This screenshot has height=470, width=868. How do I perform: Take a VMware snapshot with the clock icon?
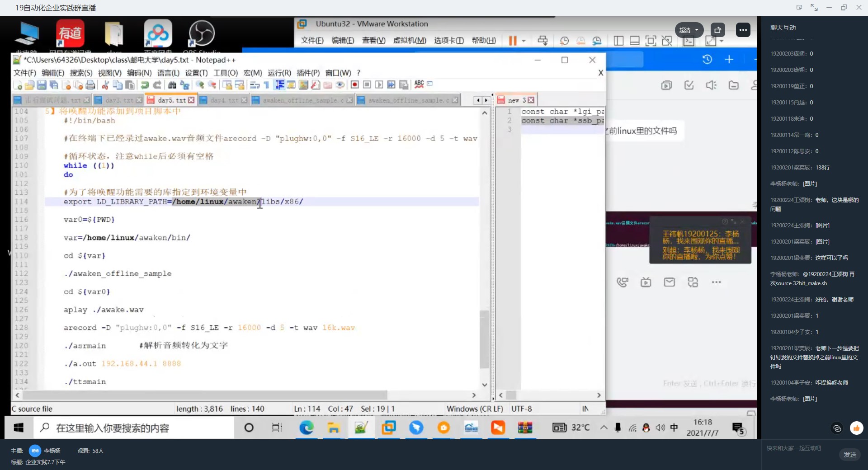564,41
